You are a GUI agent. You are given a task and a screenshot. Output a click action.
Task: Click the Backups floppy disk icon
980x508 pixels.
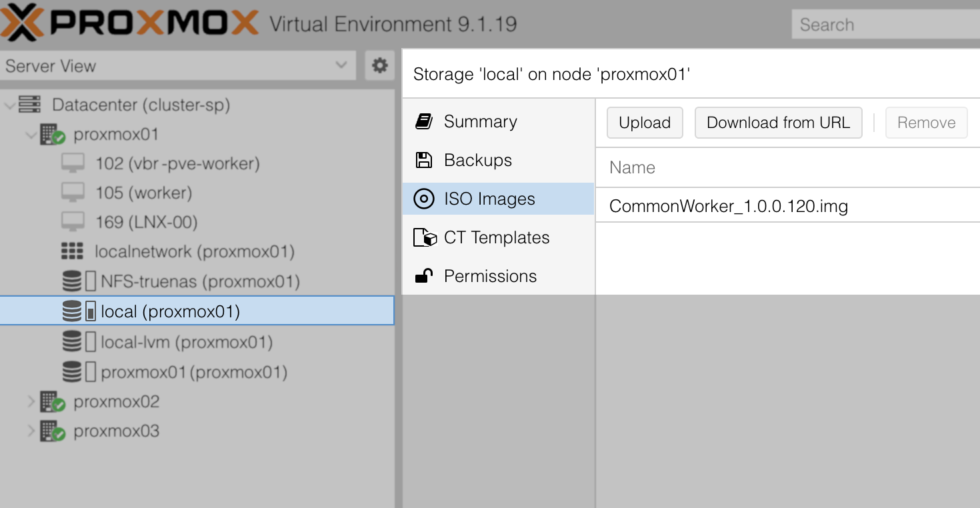(424, 160)
